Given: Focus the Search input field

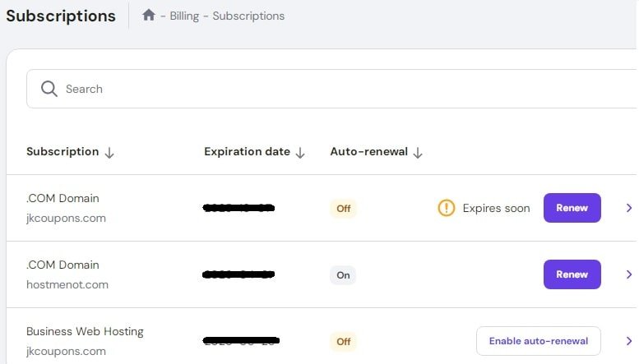Looking at the screenshot, I should (329, 89).
